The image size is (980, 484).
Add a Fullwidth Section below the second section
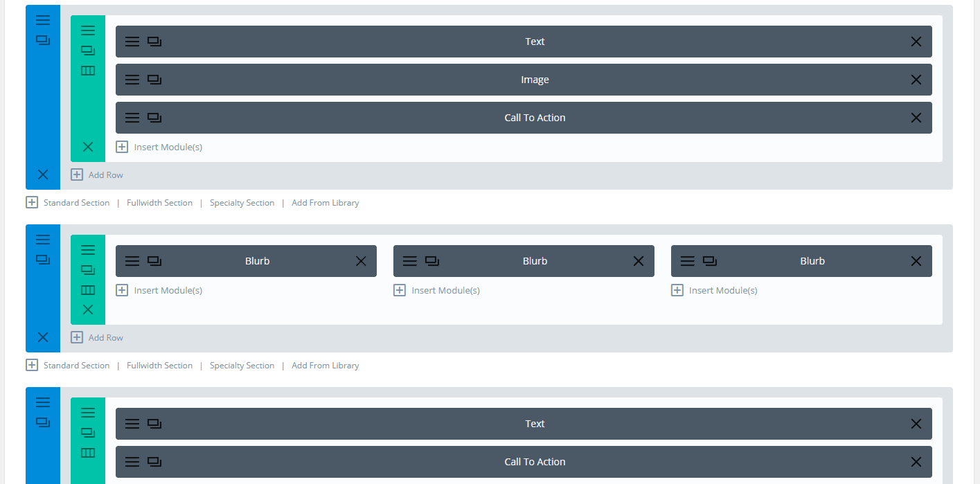click(x=159, y=365)
